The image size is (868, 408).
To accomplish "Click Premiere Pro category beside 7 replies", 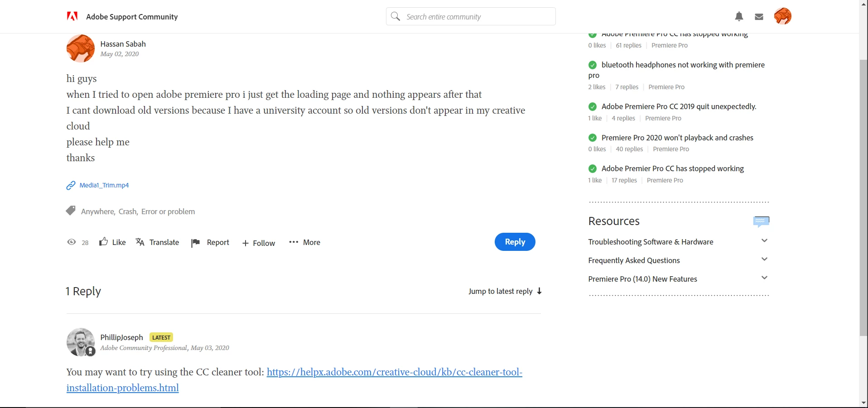I will [666, 87].
